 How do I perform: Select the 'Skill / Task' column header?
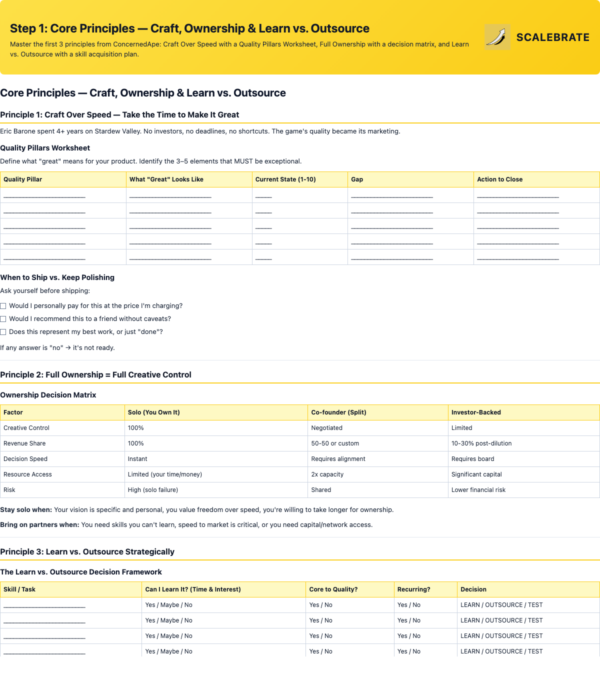tap(71, 589)
